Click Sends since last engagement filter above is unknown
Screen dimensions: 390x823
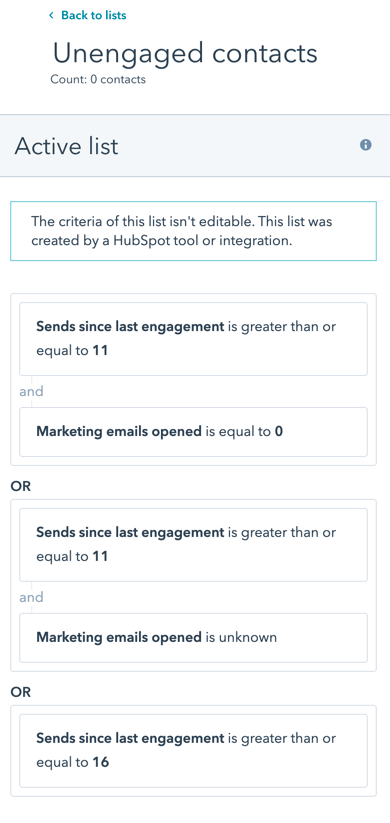[194, 544]
